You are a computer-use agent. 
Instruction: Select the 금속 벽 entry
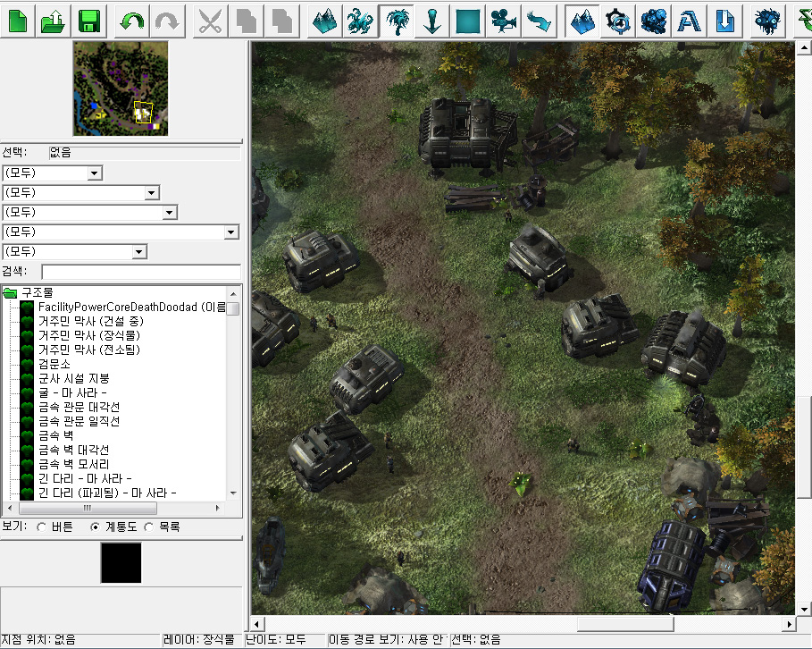coord(56,435)
